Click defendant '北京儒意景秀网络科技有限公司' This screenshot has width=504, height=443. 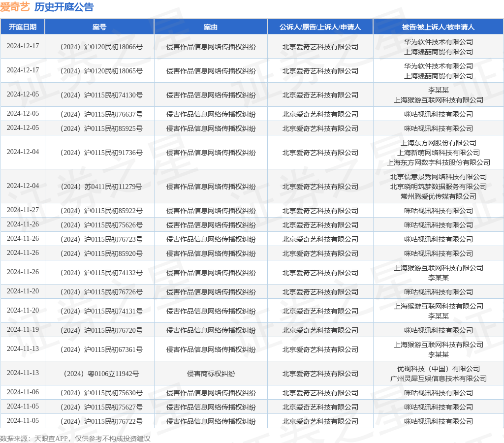[439, 177]
